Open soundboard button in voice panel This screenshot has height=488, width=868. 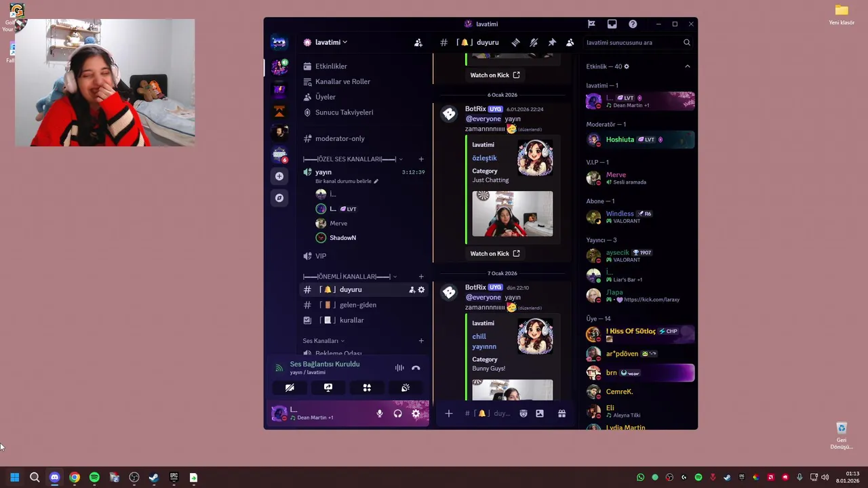(406, 388)
